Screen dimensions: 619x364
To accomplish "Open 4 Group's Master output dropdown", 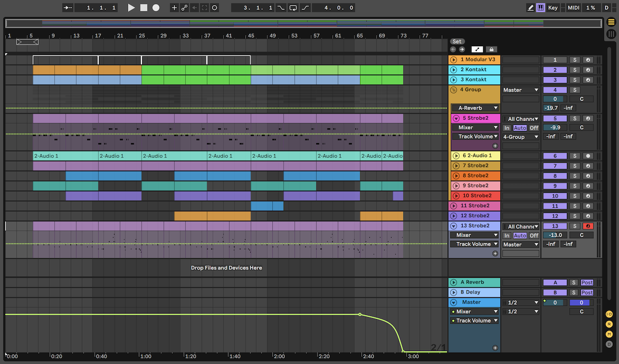I will click(521, 90).
